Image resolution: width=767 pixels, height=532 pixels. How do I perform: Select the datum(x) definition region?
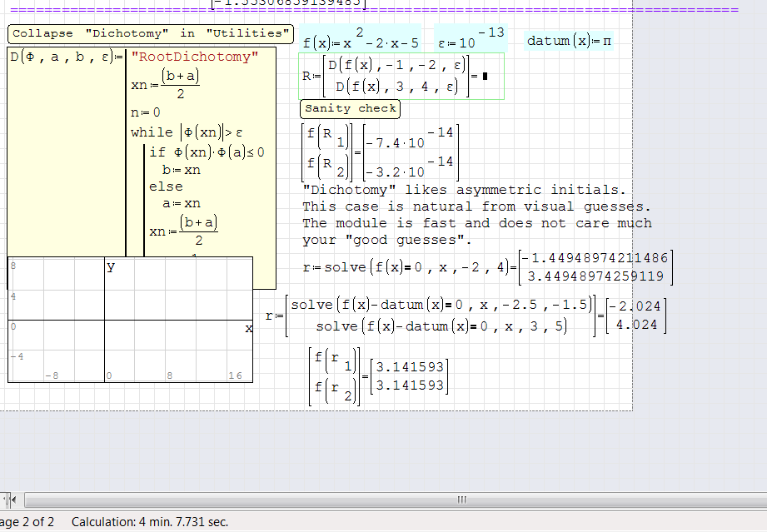(x=570, y=41)
